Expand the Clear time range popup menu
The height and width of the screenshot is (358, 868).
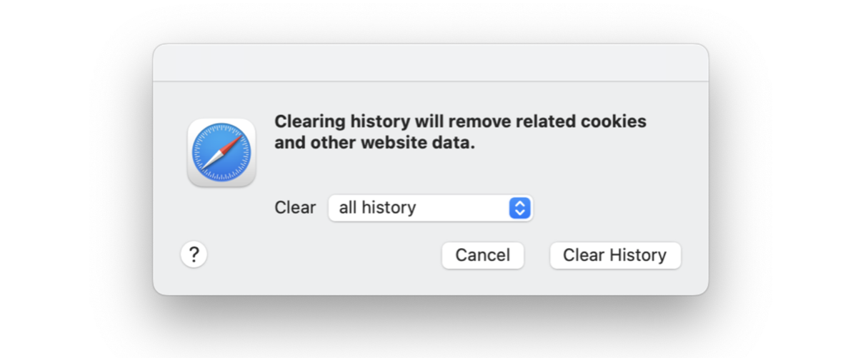point(430,208)
